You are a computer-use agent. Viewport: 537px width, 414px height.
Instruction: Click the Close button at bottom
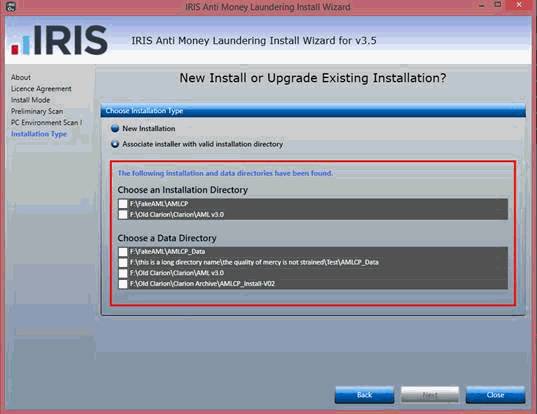[x=495, y=395]
